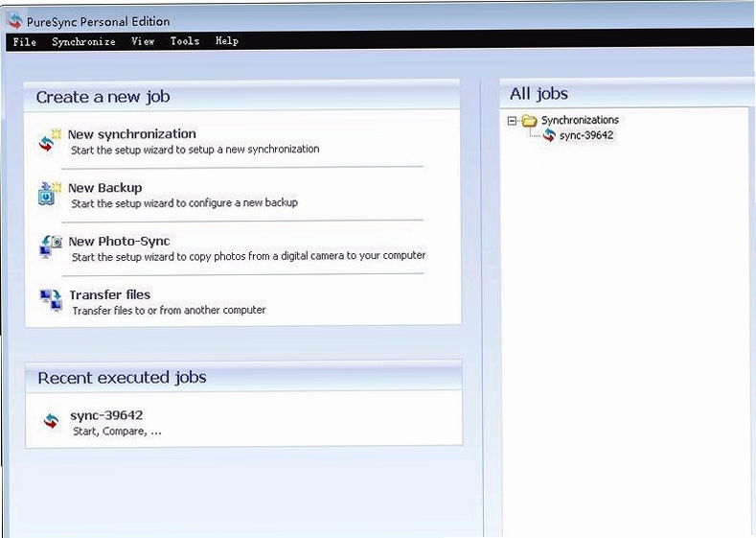Click 'Start the setup wizard to configure a new backup'
The image size is (756, 538).
[x=185, y=203]
